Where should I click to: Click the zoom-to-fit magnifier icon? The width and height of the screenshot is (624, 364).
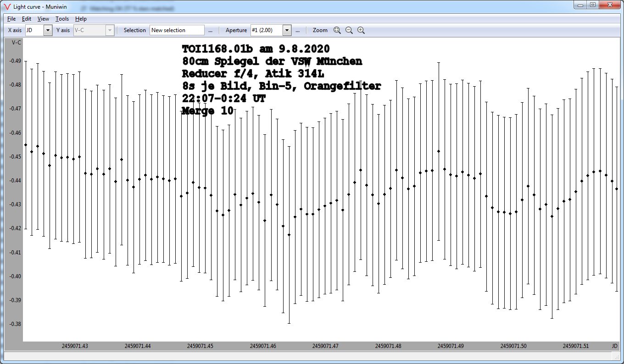tap(337, 30)
